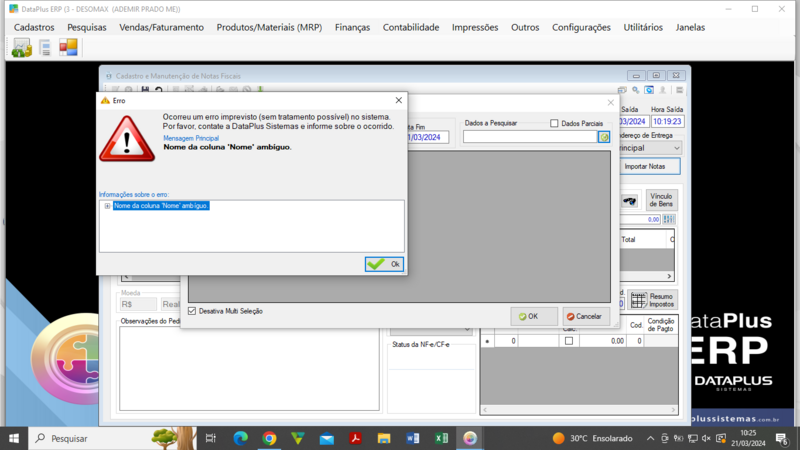
Task: Open the Mail app from taskbar
Action: tap(327, 438)
